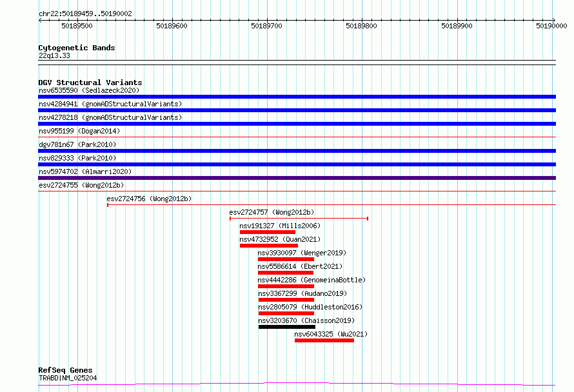Select the blue bar under nsv4284941

point(297,110)
